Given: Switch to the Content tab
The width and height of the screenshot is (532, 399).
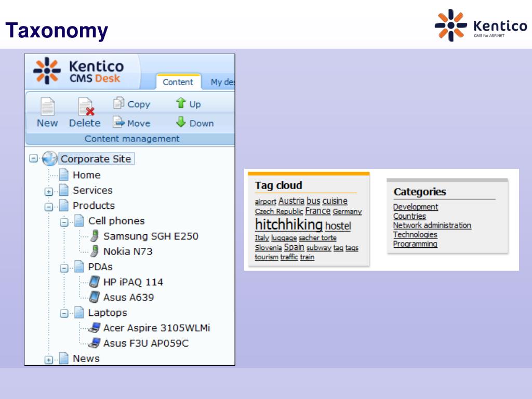Looking at the screenshot, I should tap(178, 82).
